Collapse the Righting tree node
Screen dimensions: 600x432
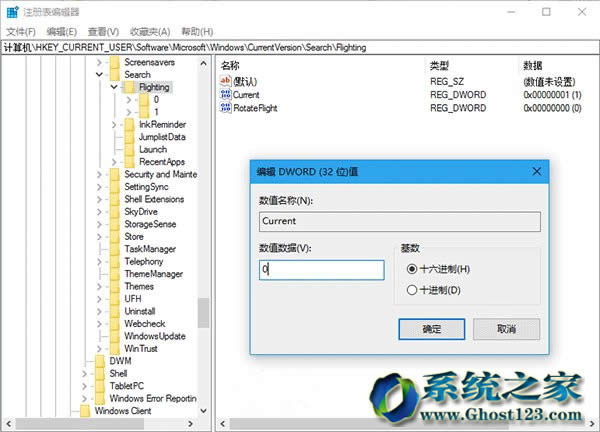coord(115,87)
